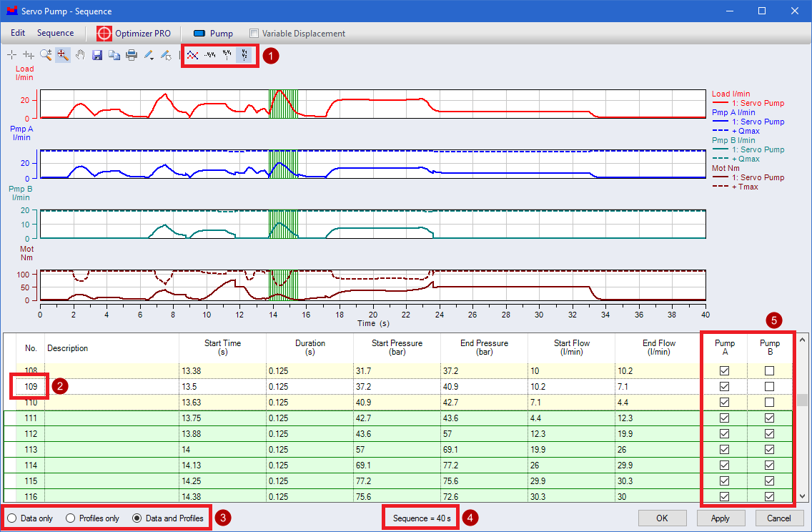Click the Duration (s) column header

point(310,348)
